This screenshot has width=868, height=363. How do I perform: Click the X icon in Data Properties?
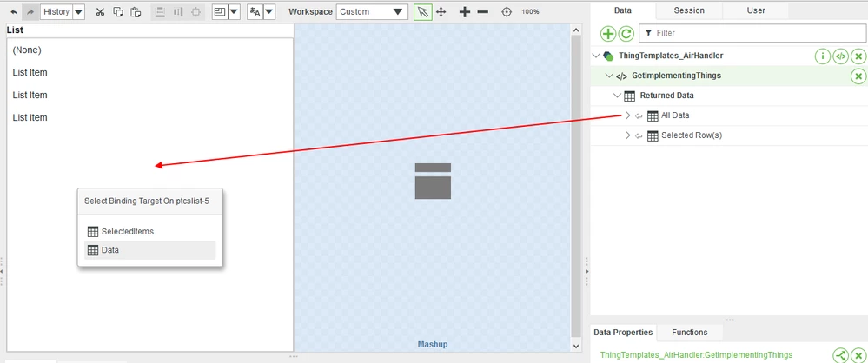click(858, 355)
